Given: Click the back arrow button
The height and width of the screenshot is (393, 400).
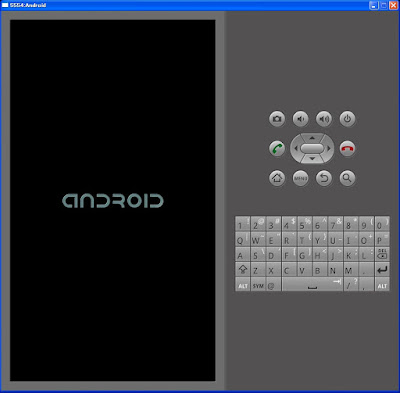Looking at the screenshot, I should tap(324, 178).
